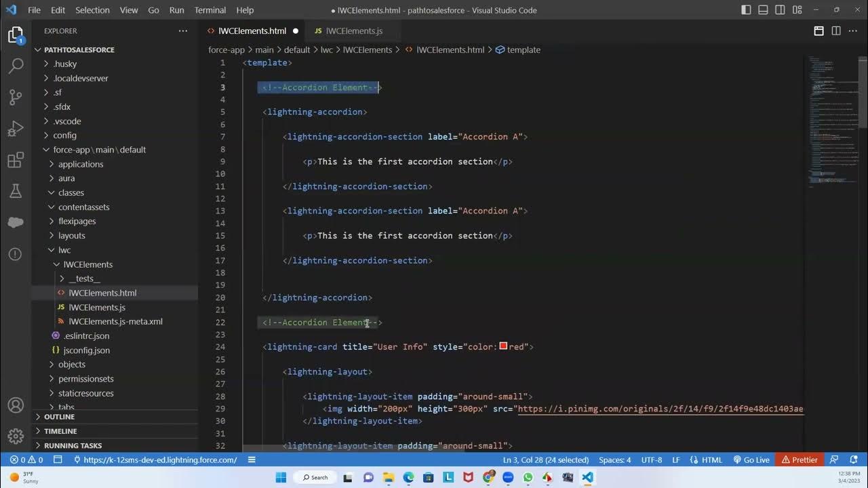Open editor more actions ellipsis

(x=853, y=31)
